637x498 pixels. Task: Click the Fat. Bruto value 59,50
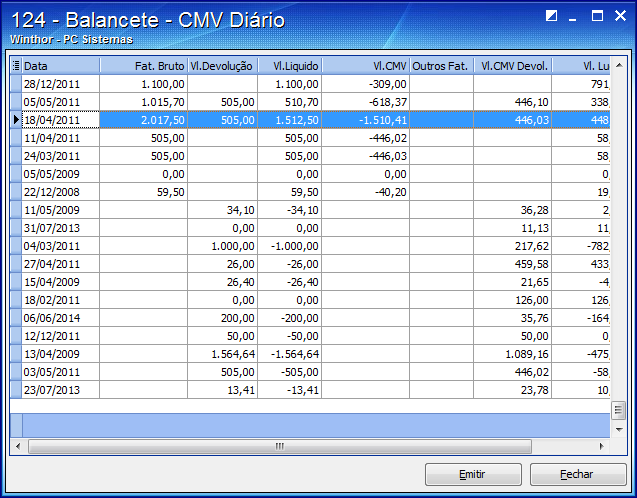click(171, 192)
